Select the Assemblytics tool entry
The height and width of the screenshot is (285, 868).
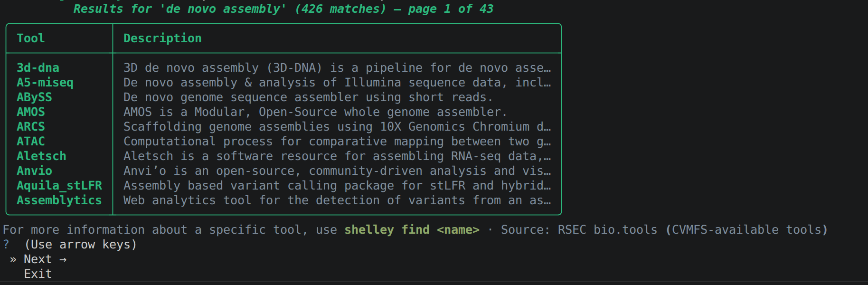click(x=59, y=200)
